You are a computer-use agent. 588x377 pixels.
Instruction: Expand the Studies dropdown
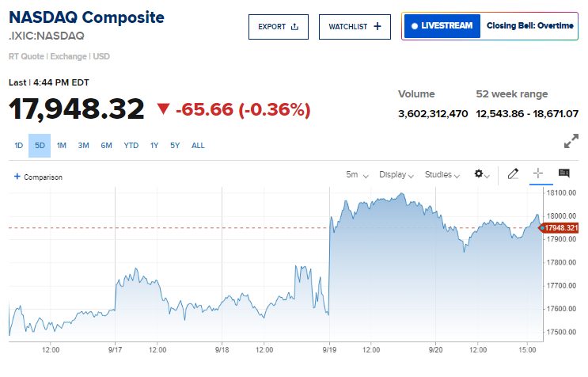(x=442, y=174)
